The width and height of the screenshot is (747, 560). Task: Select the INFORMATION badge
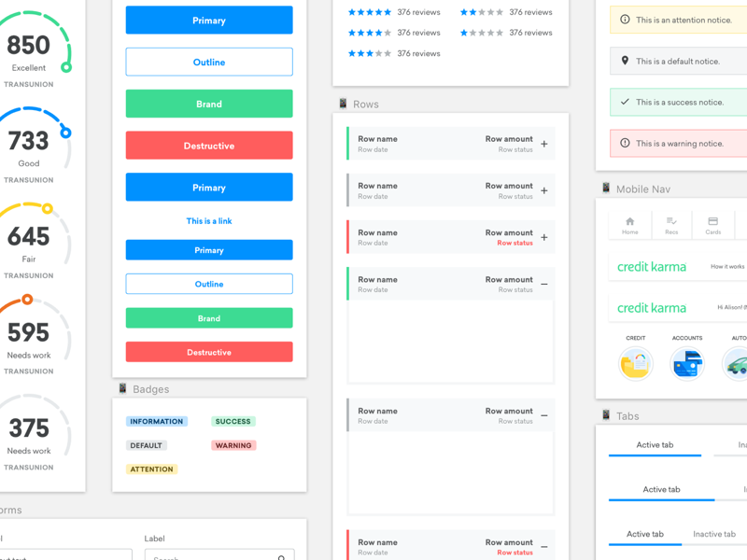pos(157,422)
